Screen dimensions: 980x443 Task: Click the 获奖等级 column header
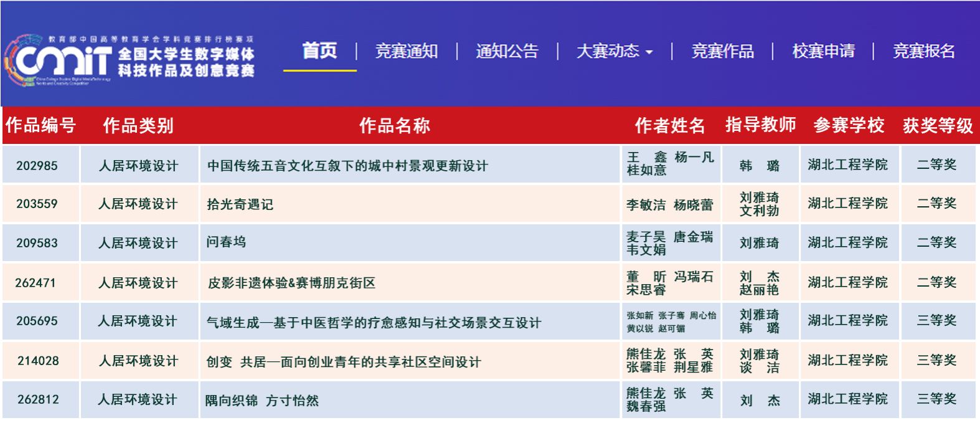(938, 126)
